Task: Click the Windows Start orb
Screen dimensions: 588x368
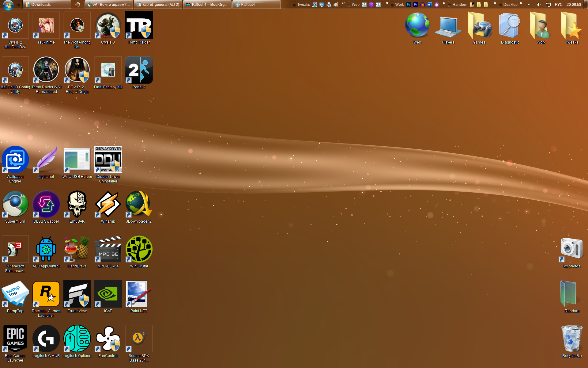Action: click(x=8, y=5)
